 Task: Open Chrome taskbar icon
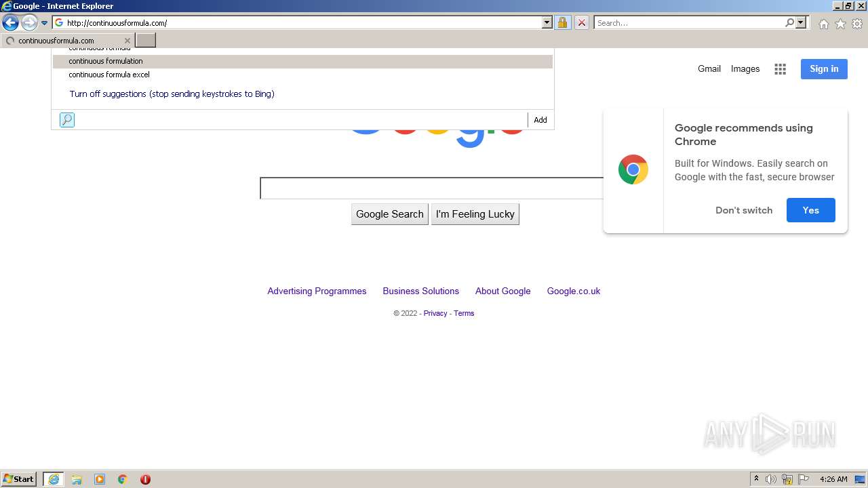coord(123,479)
